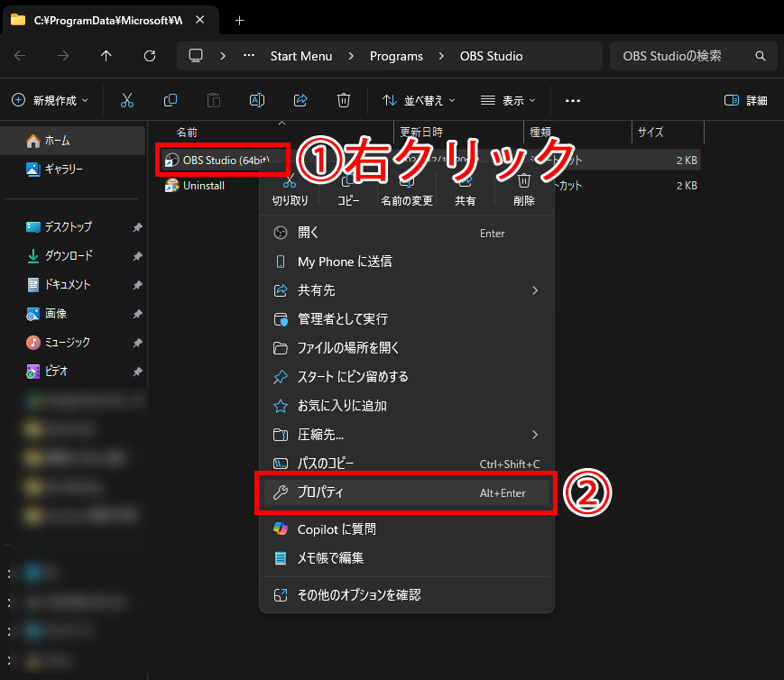Open the 表示 view dropdown
The height and width of the screenshot is (680, 784).
[x=508, y=100]
